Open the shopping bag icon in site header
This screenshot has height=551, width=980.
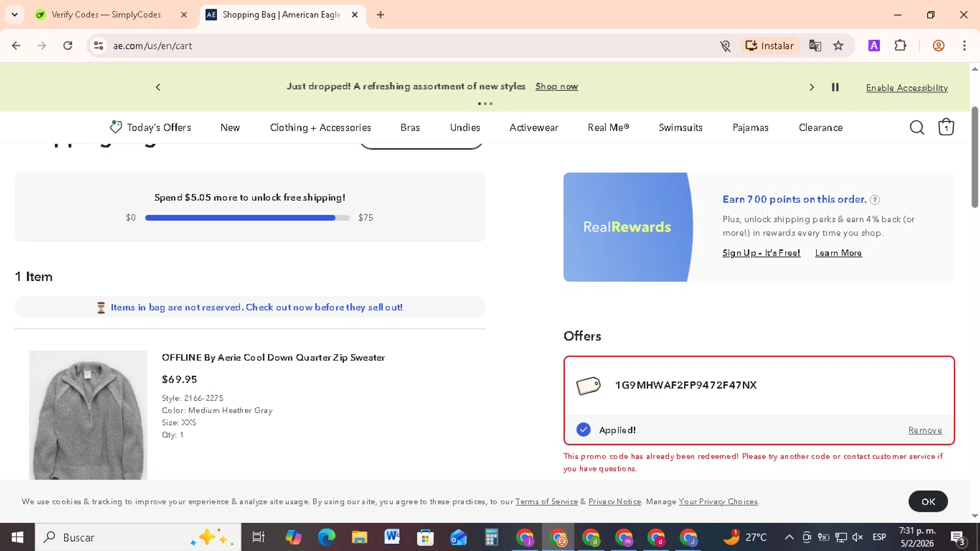click(946, 127)
